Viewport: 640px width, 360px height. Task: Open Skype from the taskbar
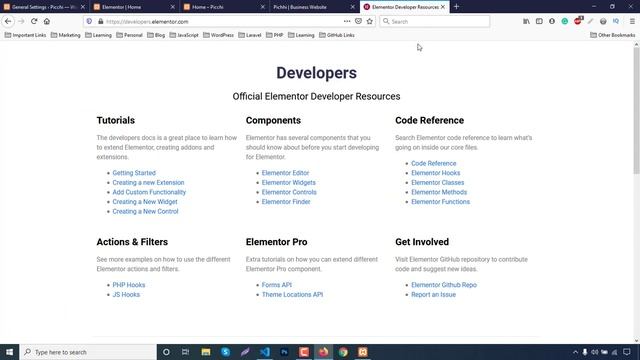[x=225, y=352]
